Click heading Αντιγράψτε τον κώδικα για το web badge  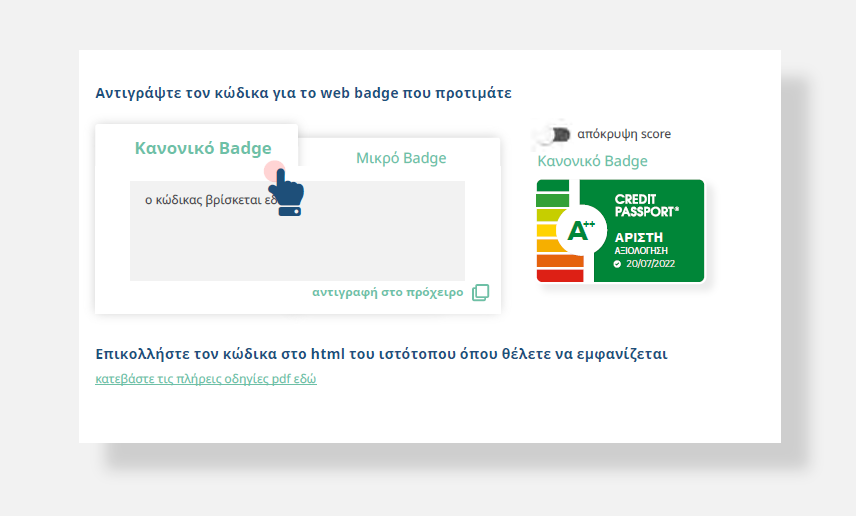click(304, 93)
